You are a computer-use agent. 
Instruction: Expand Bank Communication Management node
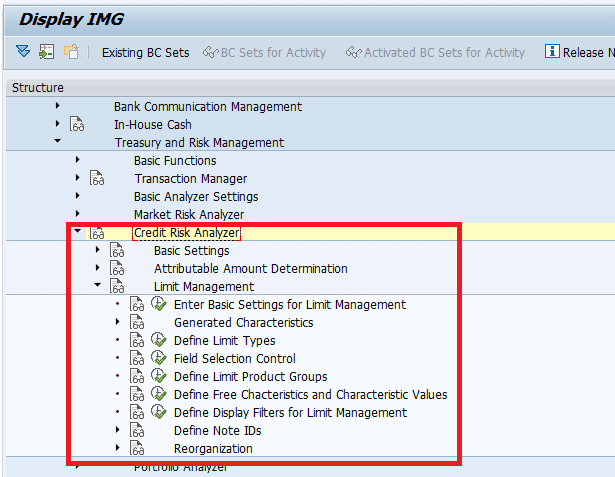[x=57, y=107]
